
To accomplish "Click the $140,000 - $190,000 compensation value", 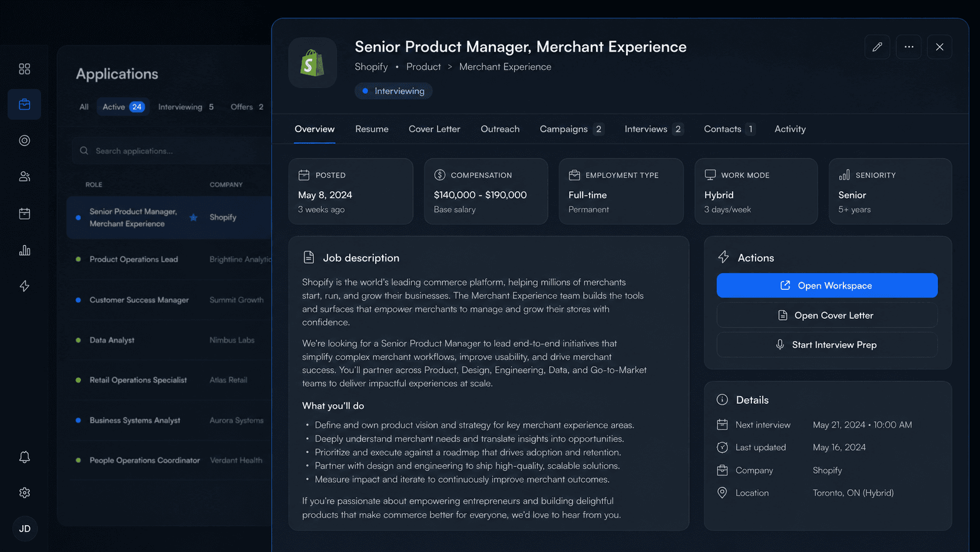I will click(480, 195).
